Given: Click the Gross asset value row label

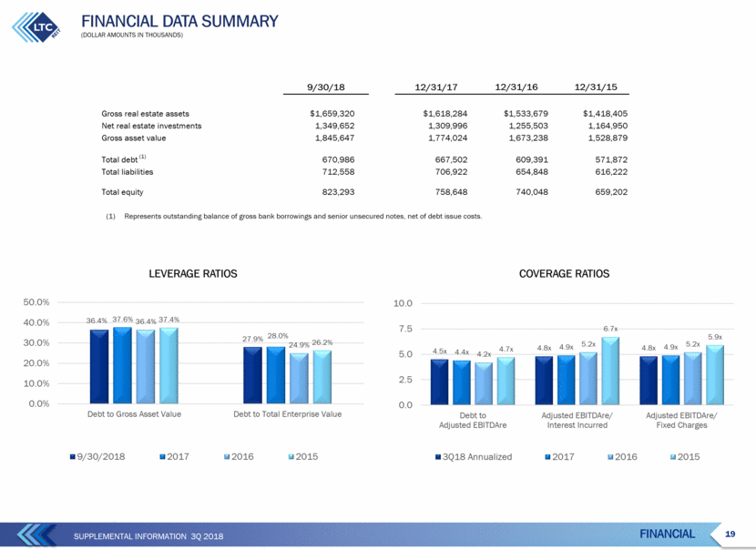Looking at the screenshot, I should coord(134,137).
